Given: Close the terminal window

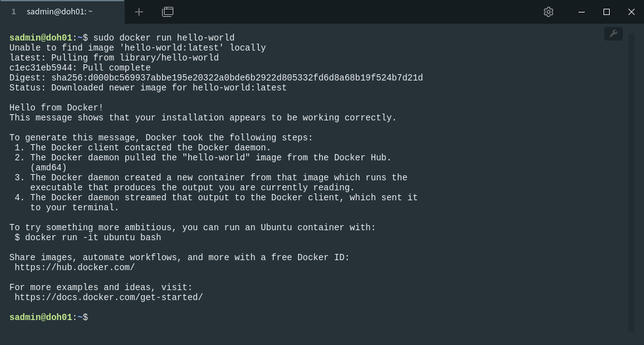Looking at the screenshot, I should click(632, 12).
